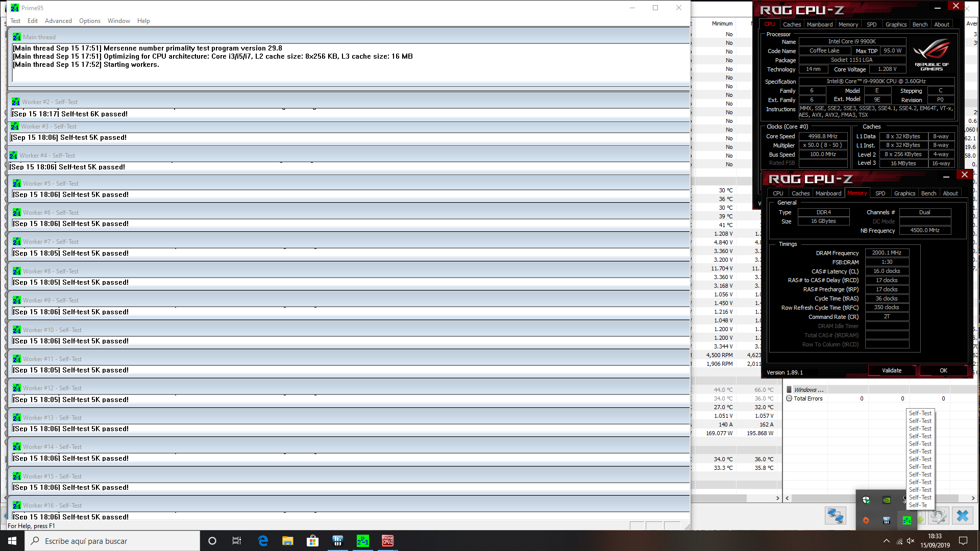Click the network computers icon button in HWiNFO

tap(835, 516)
